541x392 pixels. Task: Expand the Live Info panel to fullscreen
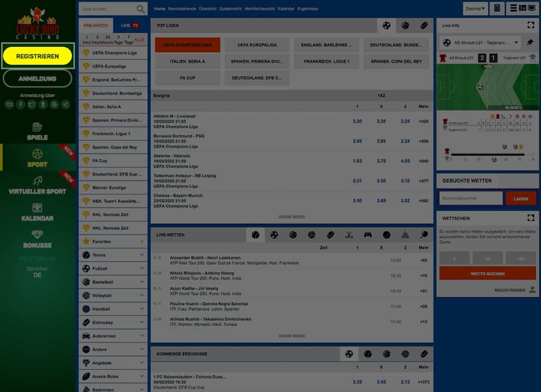tap(530, 25)
